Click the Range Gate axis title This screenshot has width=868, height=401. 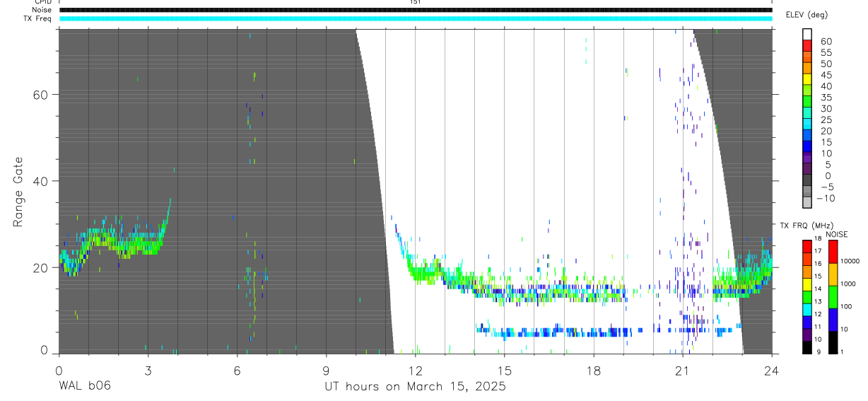pos(18,191)
